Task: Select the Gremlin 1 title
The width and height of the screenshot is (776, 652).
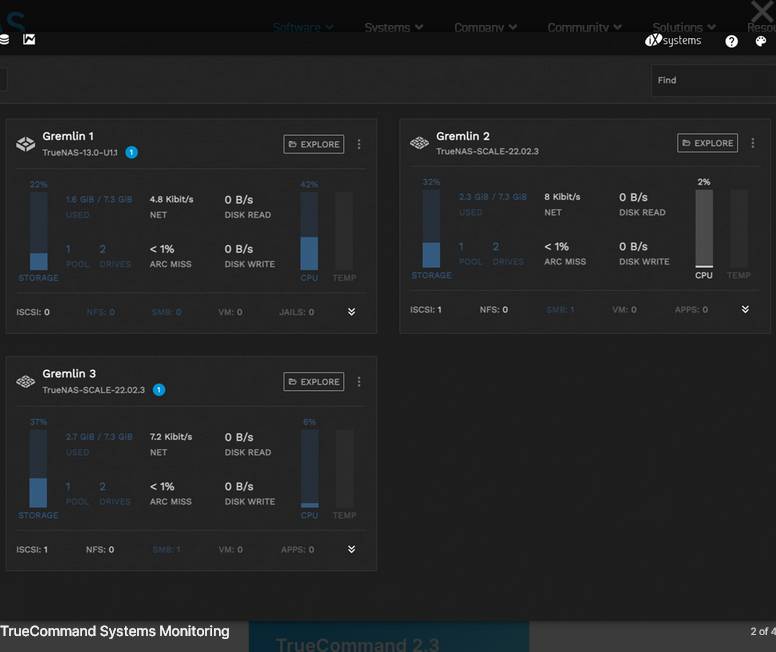Action: (68, 136)
